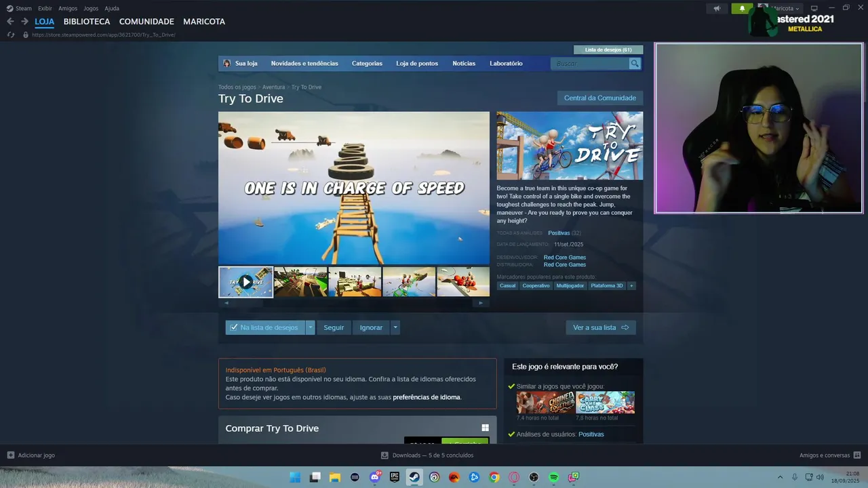This screenshot has width=868, height=488.
Task: Show more tags with plus button
Action: [x=631, y=286]
